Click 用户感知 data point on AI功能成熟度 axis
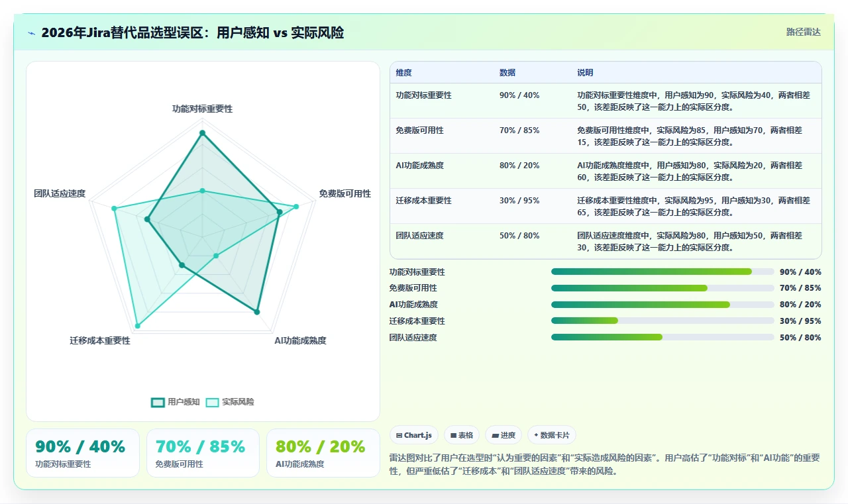Viewport: 848px width, 504px height. (x=257, y=311)
